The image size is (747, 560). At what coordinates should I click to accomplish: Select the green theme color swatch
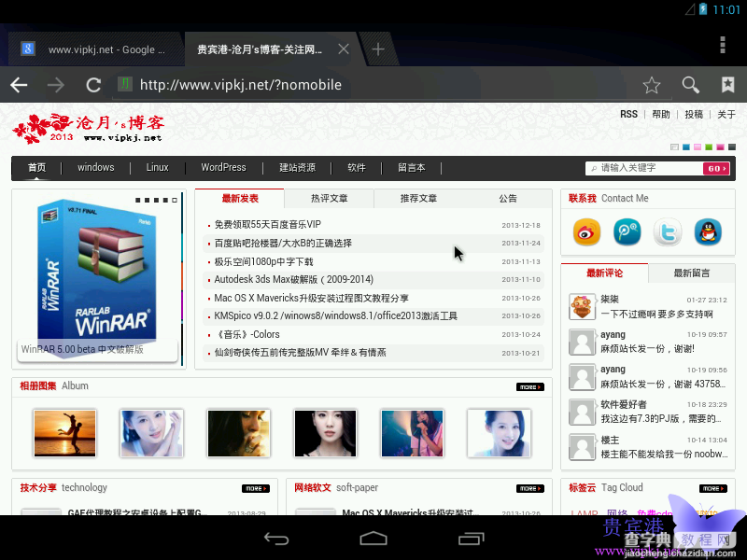click(x=709, y=147)
